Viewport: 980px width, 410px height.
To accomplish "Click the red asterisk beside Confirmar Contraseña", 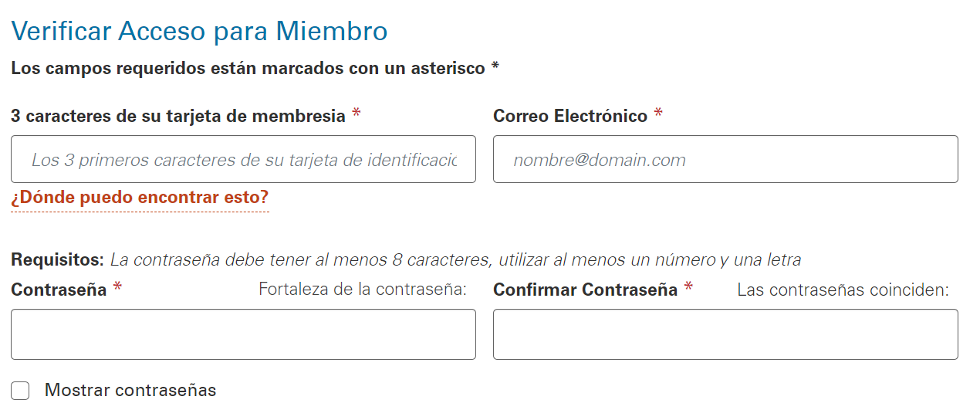I will (x=688, y=289).
